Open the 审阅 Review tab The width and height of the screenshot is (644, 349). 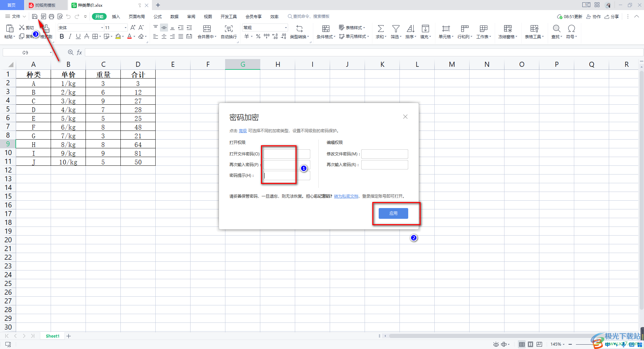(191, 16)
